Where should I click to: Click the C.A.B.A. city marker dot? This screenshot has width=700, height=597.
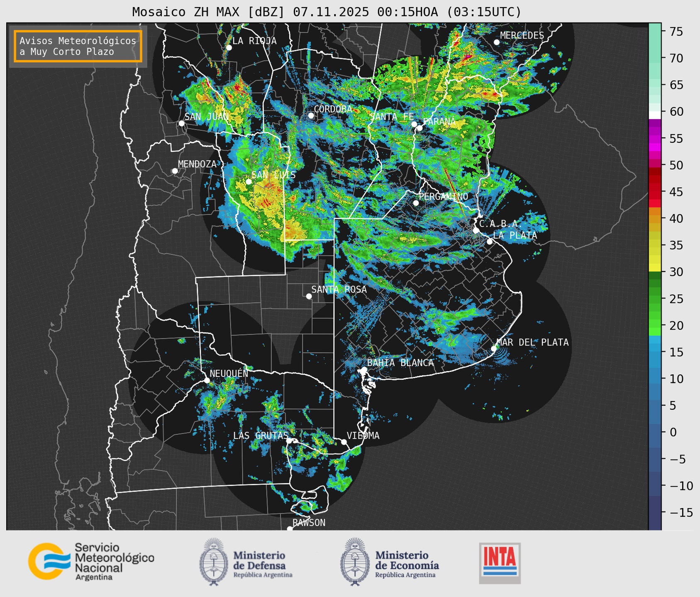point(476,230)
